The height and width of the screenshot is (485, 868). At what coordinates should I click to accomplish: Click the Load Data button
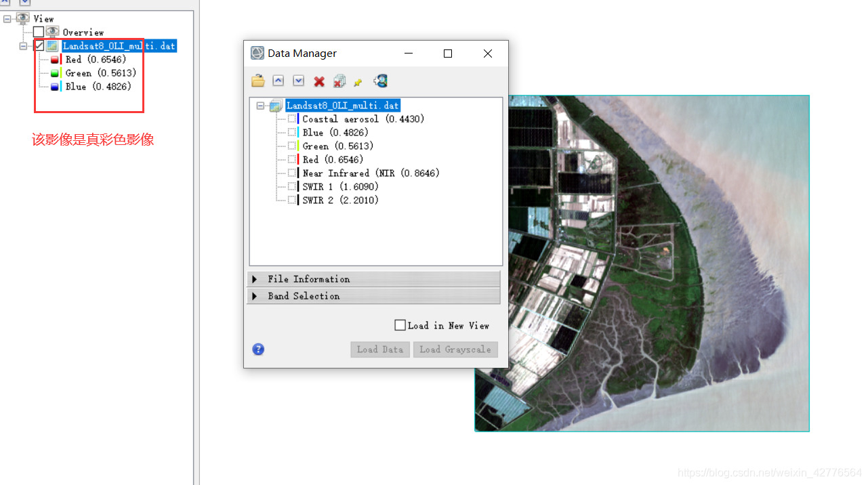tap(380, 350)
